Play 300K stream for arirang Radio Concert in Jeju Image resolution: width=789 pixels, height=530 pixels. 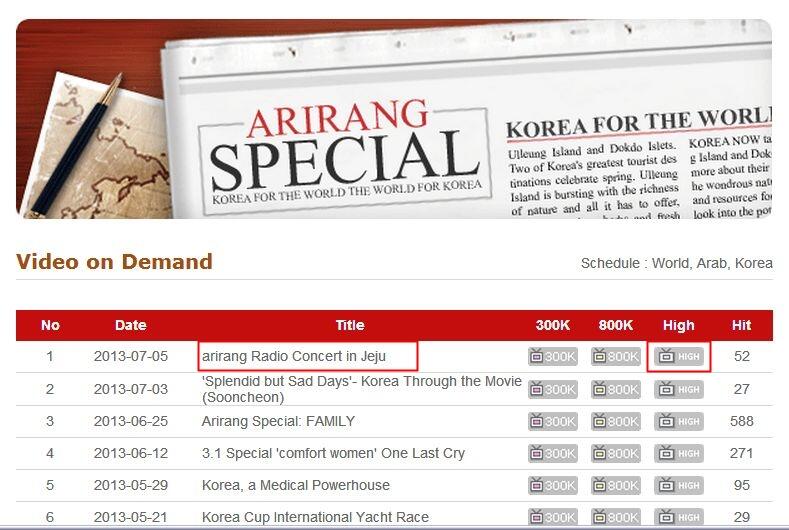pos(553,356)
